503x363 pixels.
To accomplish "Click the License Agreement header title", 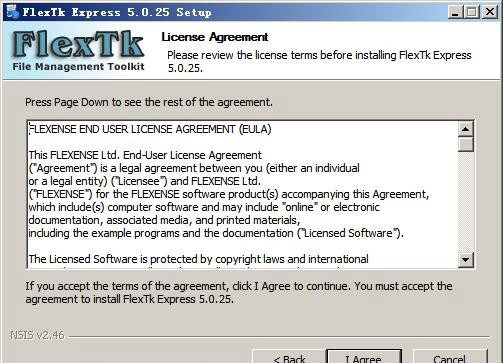I will pos(215,37).
